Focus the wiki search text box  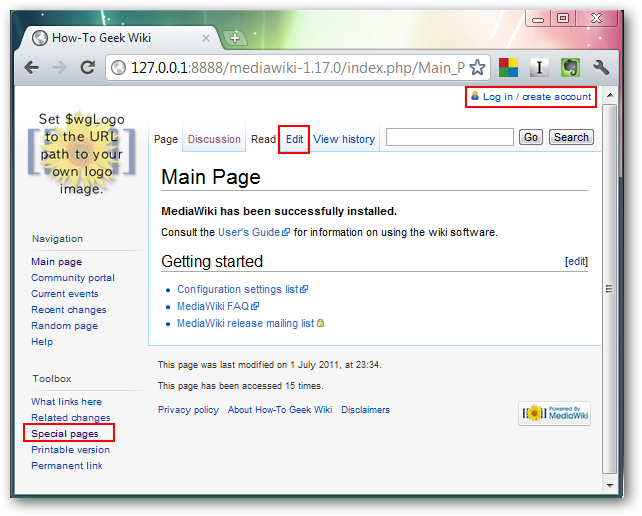pos(449,137)
